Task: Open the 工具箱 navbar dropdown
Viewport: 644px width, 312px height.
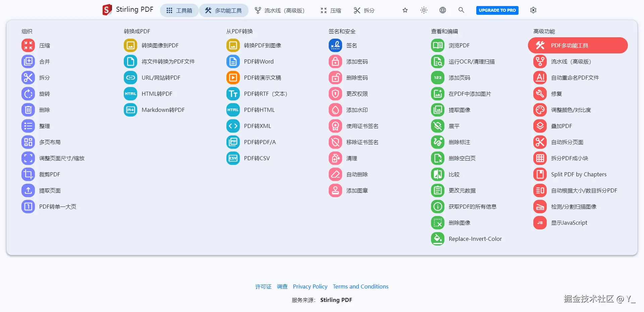Action: (179, 10)
